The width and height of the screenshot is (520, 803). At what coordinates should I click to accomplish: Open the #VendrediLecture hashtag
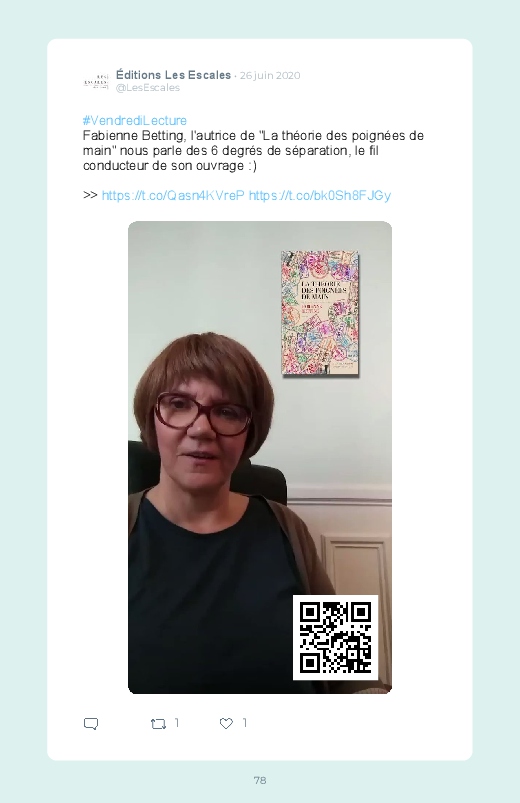tap(135, 120)
